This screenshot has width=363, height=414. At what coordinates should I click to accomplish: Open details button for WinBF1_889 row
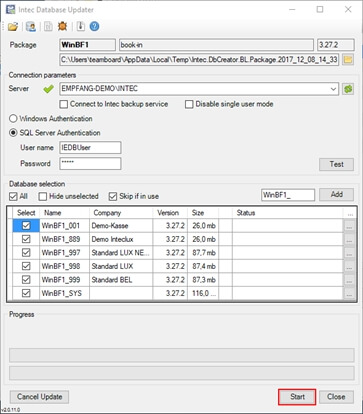click(349, 239)
